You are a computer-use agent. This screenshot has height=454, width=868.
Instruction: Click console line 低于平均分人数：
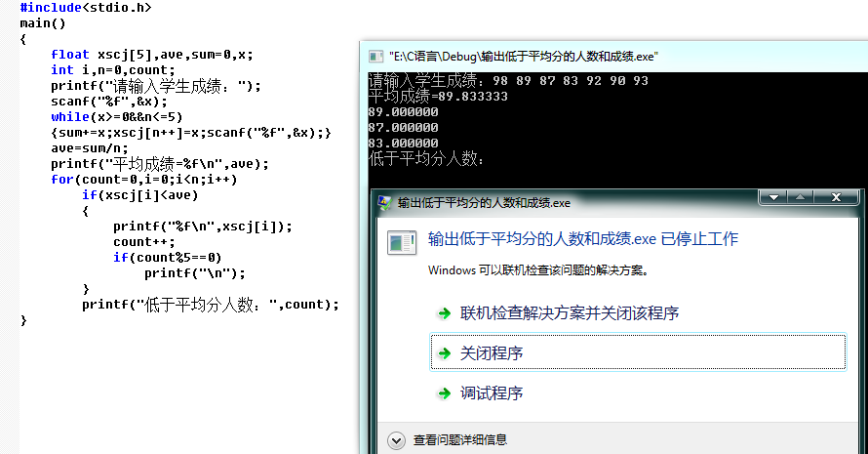pos(426,159)
